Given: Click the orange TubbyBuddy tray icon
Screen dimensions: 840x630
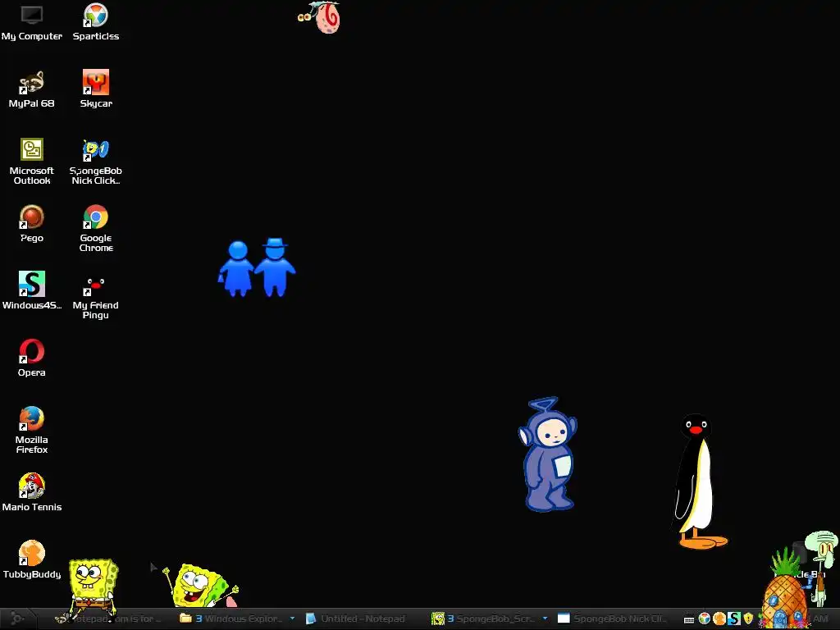Looking at the screenshot, I should [719, 619].
